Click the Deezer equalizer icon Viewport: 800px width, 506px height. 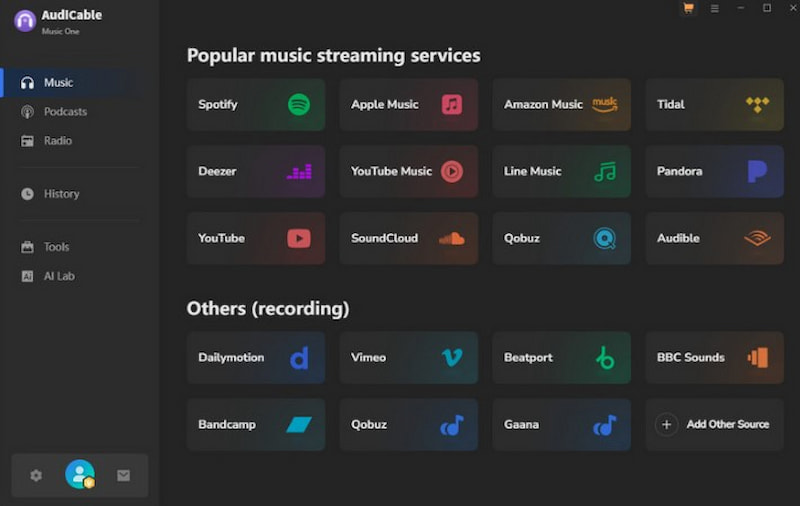pyautogui.click(x=299, y=171)
